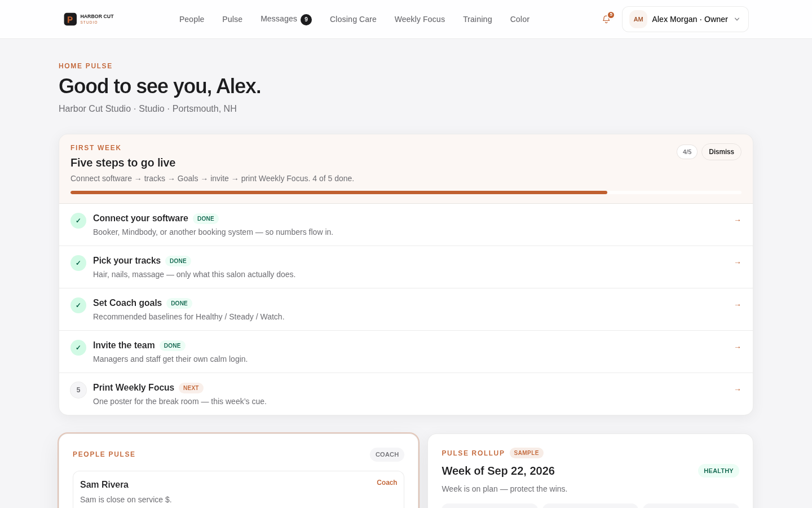Click the green check beside Connect your software
The height and width of the screenshot is (508, 812).
tap(78, 221)
